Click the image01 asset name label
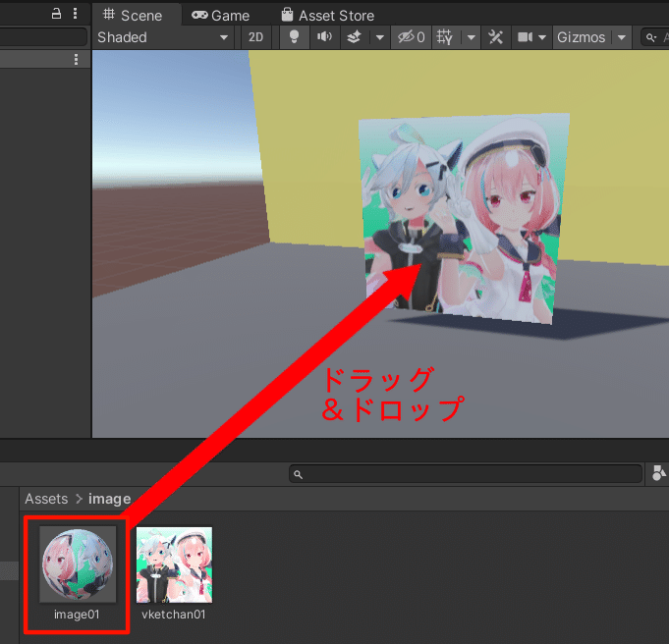 (x=77, y=615)
